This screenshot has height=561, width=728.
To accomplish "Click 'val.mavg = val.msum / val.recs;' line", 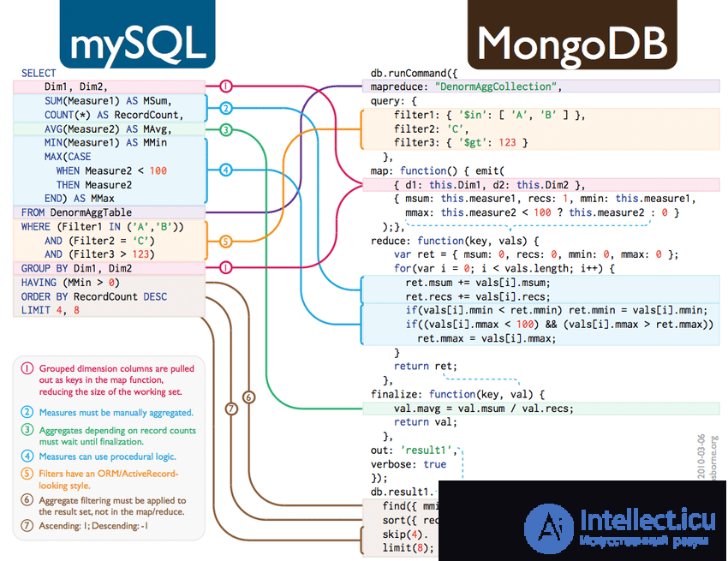I will [x=484, y=409].
